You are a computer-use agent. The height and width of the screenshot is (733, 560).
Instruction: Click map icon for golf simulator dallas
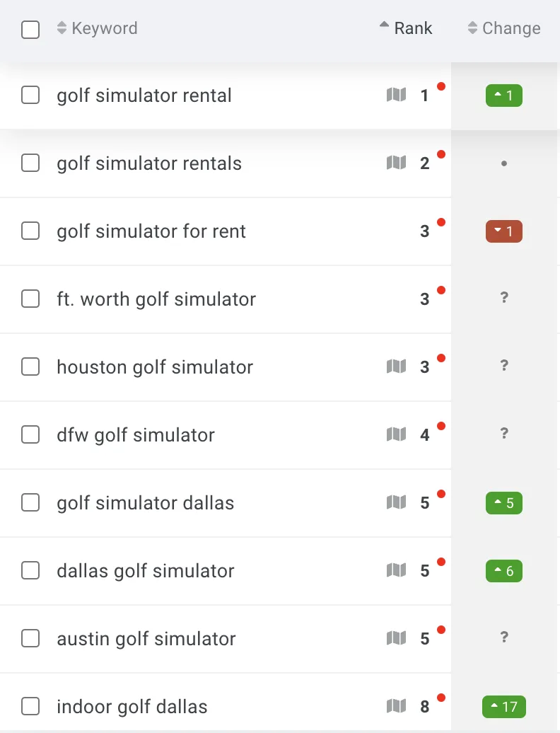(x=396, y=502)
